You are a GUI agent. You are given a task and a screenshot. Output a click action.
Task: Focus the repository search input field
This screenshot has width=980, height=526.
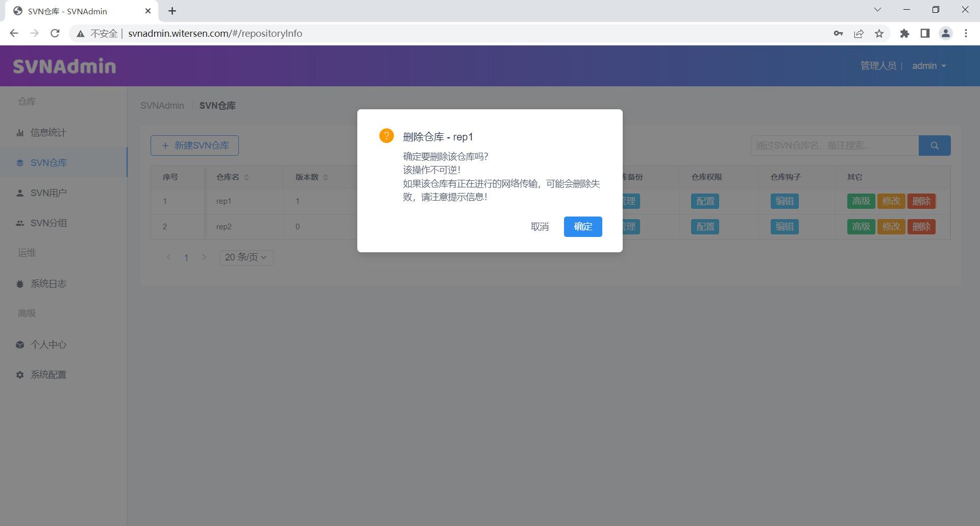coord(835,146)
